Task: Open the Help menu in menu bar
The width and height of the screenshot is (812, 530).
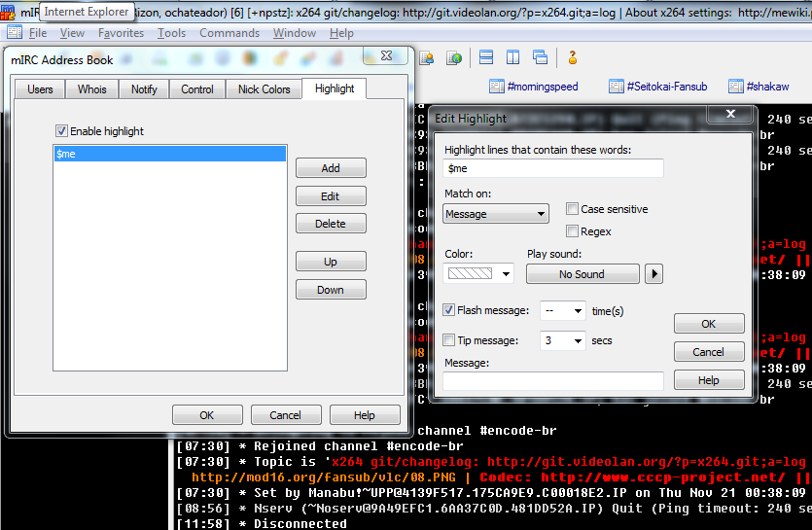Action: (x=341, y=33)
